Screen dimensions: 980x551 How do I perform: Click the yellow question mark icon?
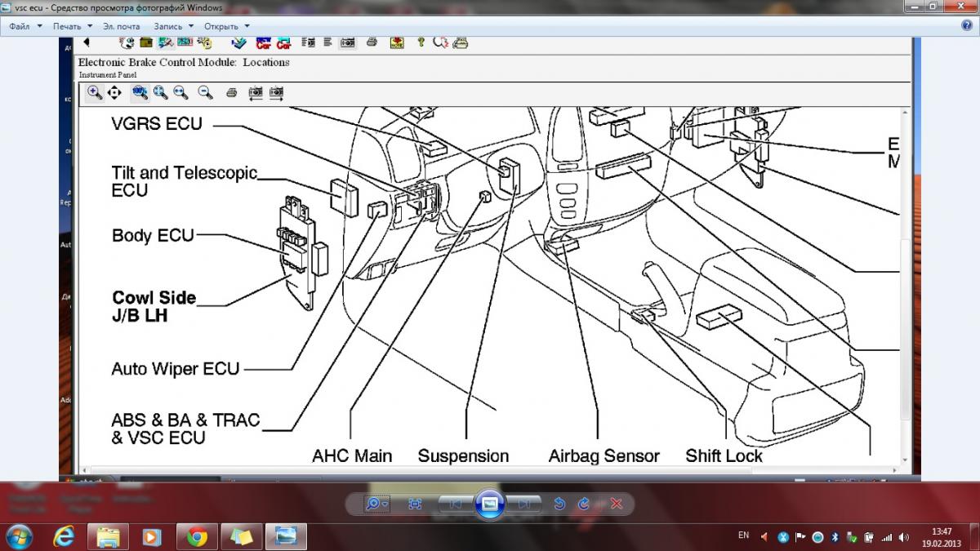pos(421,42)
